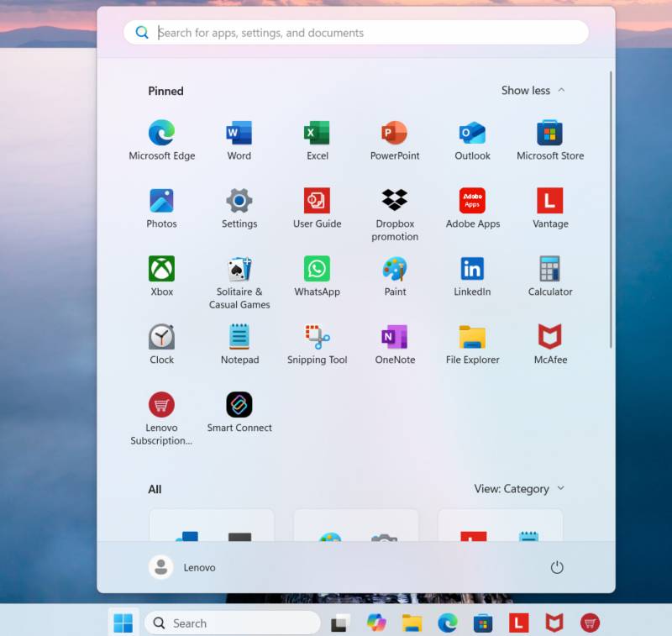
Task: Launch Smart Connect
Action: click(x=239, y=413)
